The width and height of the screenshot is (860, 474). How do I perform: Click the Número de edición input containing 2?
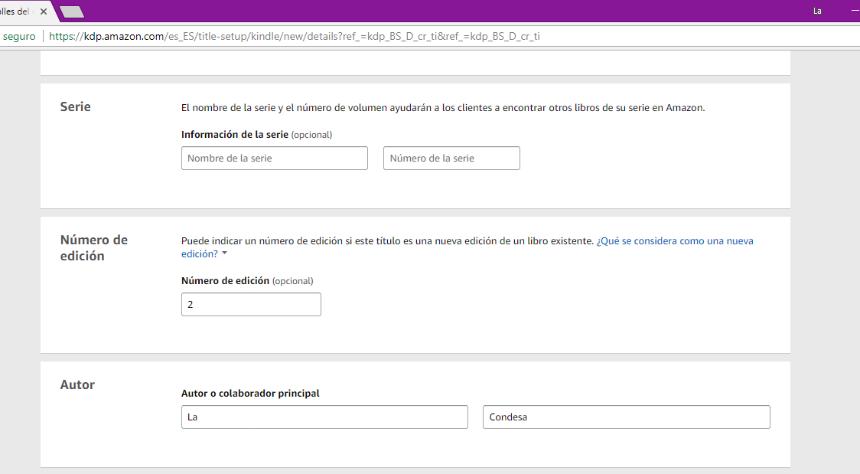tap(251, 304)
